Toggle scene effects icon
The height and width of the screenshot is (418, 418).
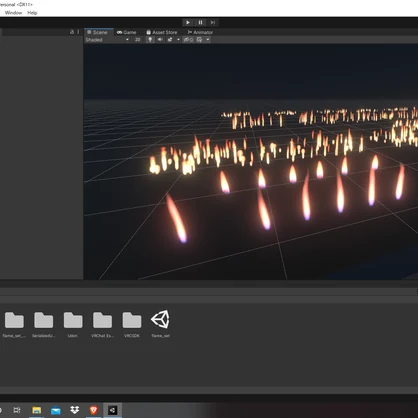point(170,40)
